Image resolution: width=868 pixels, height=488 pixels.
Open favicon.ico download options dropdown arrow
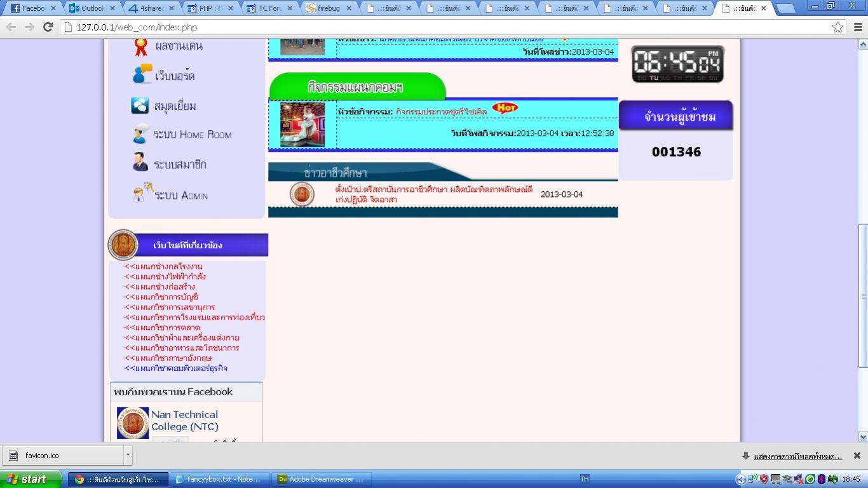[x=128, y=455]
